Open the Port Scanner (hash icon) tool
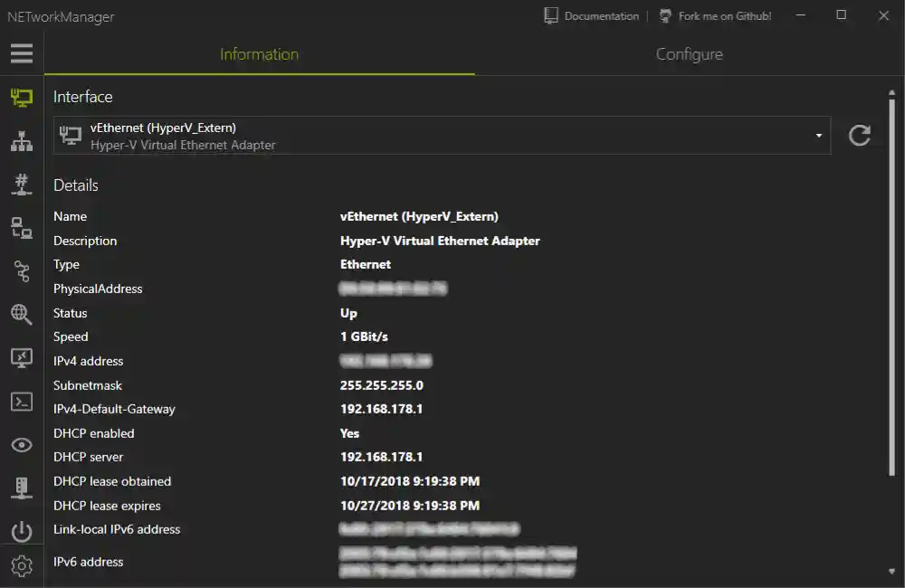 click(x=21, y=184)
